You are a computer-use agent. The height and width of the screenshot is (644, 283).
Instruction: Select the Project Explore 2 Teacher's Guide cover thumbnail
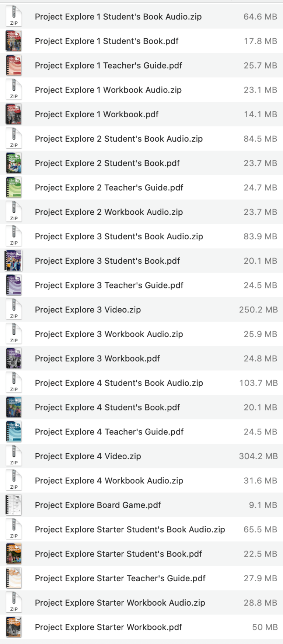14,187
